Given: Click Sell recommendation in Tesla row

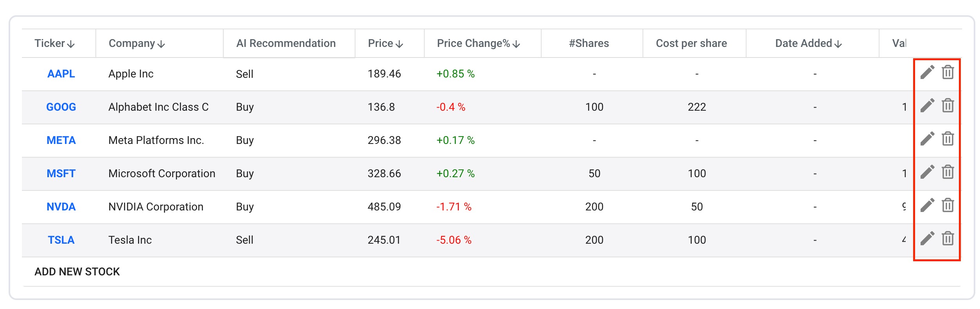Looking at the screenshot, I should click(245, 240).
